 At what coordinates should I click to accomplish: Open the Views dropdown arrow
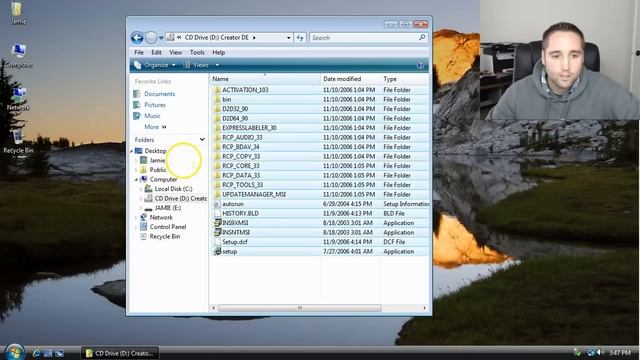pos(217,65)
